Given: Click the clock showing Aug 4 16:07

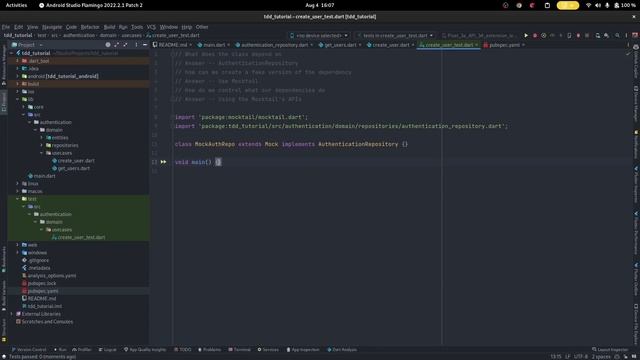Looking at the screenshot, I should click(x=320, y=5).
